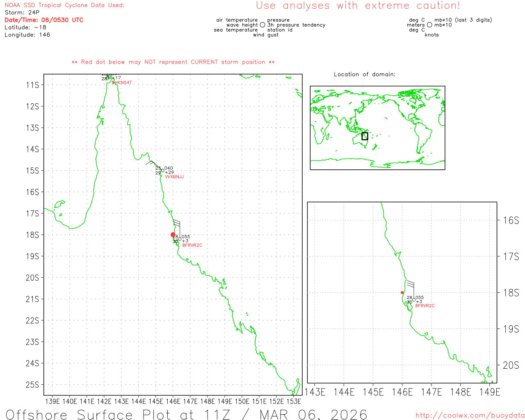
Task: Click the red storm position dot on main map
Action: pyautogui.click(x=173, y=235)
